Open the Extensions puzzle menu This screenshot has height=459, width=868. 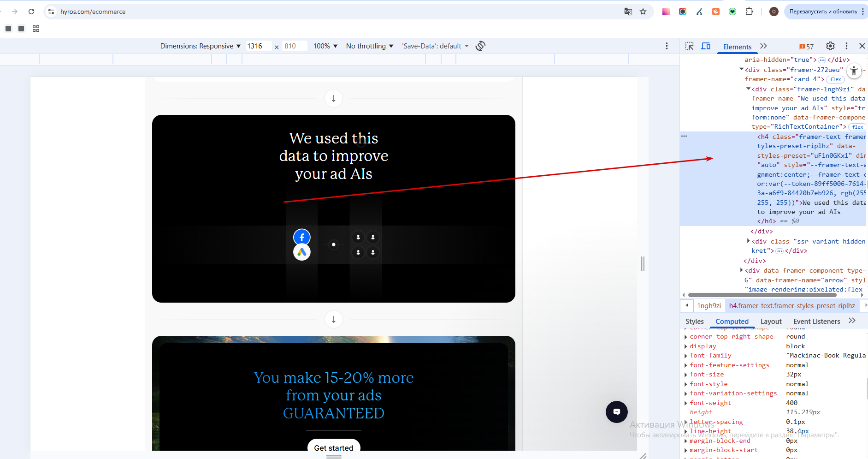pos(749,12)
